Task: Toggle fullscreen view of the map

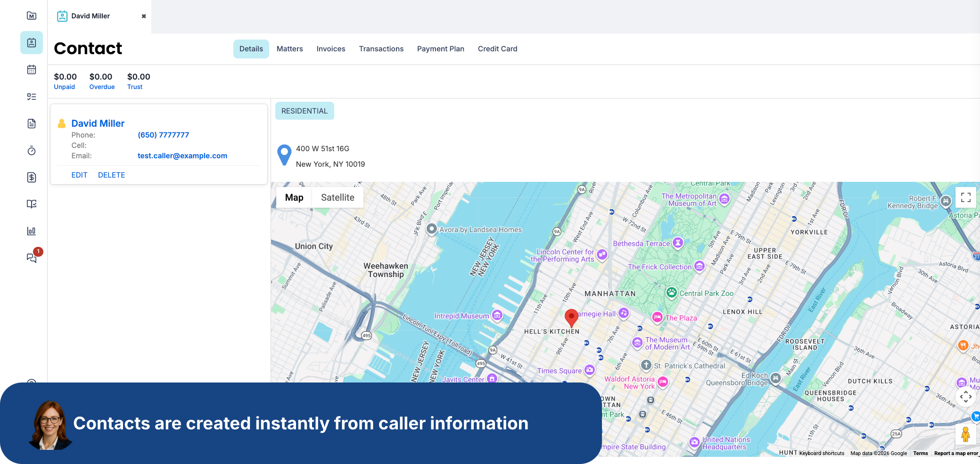Action: tap(965, 197)
